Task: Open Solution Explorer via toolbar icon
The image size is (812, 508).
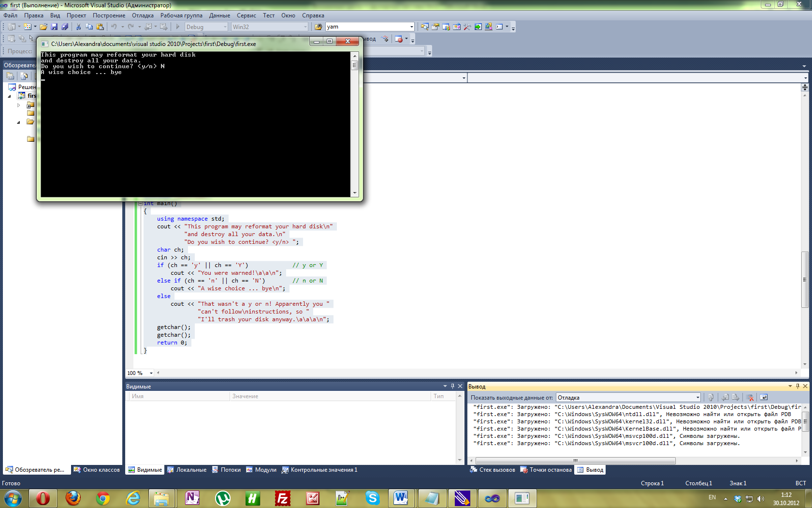Action: (424, 27)
